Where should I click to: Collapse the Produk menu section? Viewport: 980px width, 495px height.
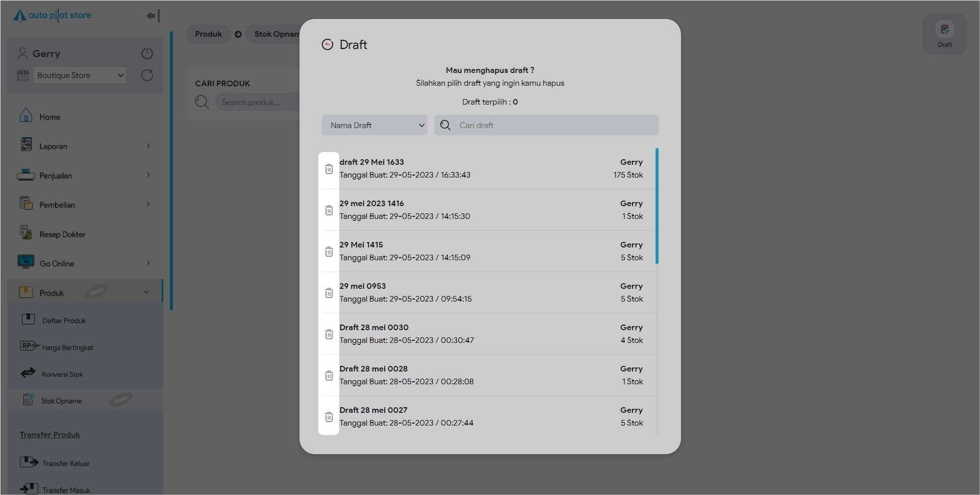pyautogui.click(x=146, y=292)
